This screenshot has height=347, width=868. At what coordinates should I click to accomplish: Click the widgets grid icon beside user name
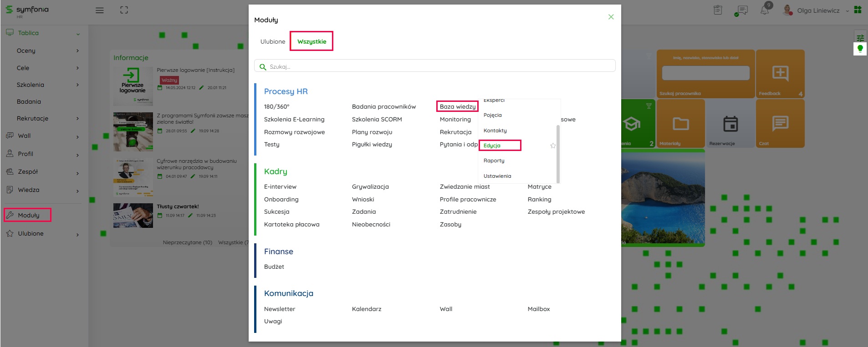858,10
